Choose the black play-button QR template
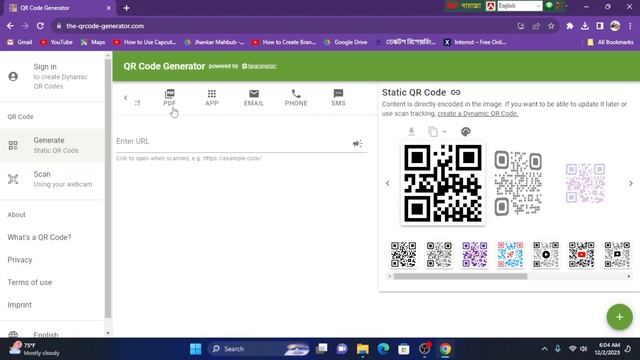The width and height of the screenshot is (640, 360). (546, 254)
